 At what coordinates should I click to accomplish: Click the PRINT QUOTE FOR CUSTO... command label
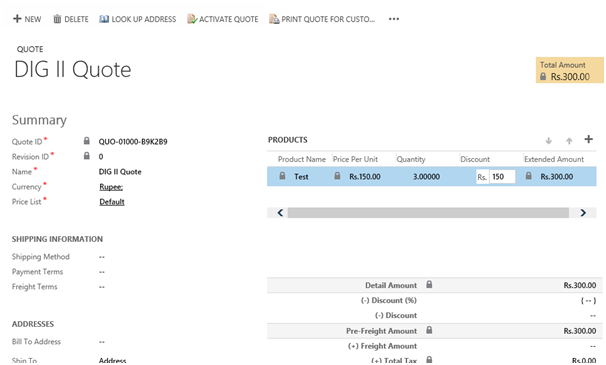click(328, 19)
